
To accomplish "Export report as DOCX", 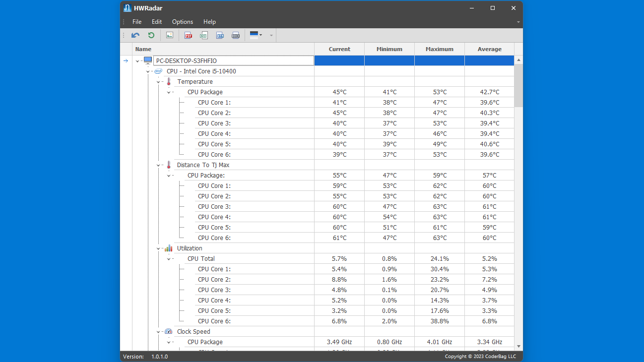I will coord(236,35).
